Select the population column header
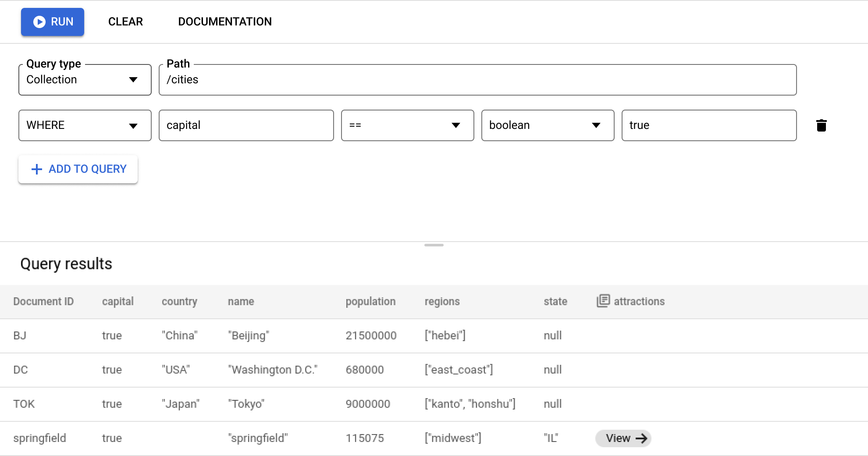Screen dimensions: 868x456 click(x=370, y=301)
